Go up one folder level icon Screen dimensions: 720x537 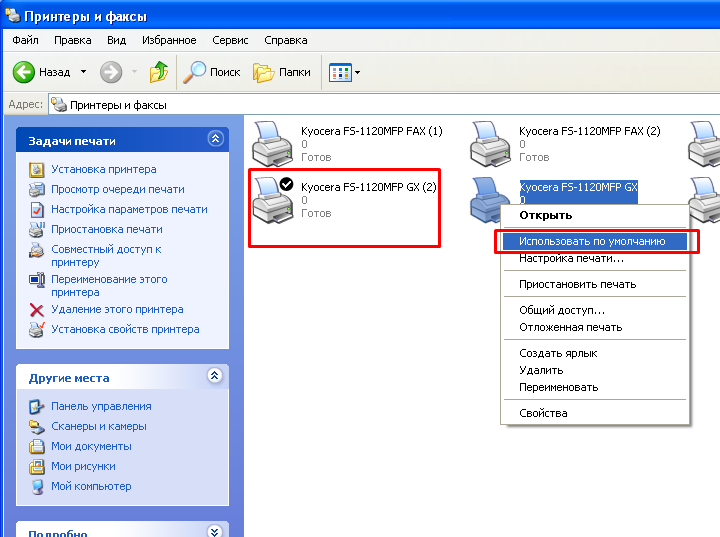(159, 72)
